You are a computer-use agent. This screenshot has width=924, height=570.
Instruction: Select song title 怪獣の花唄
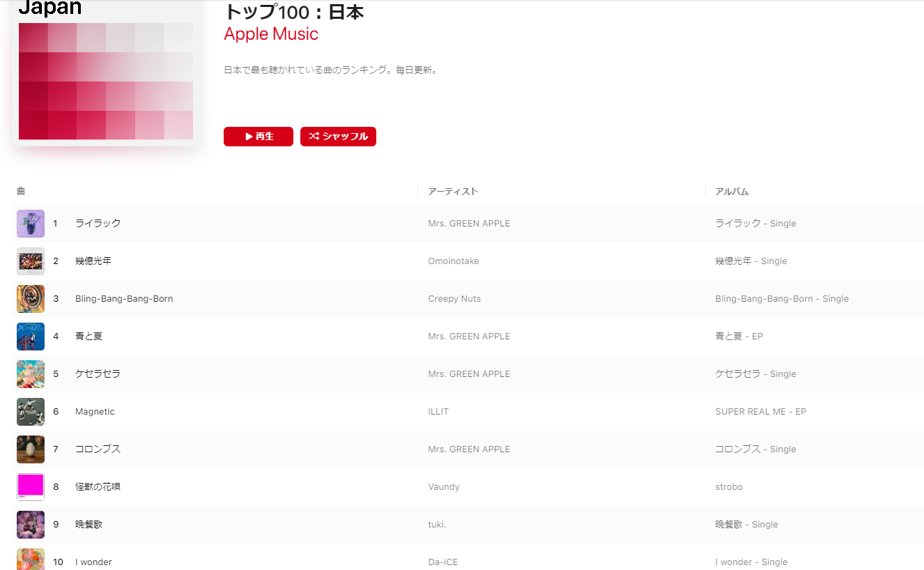(x=98, y=487)
